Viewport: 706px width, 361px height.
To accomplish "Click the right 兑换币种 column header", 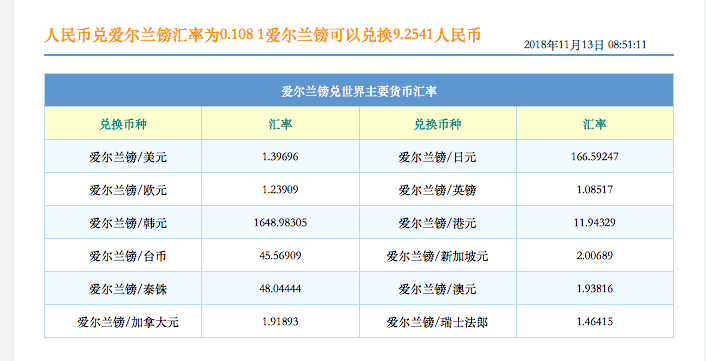I will [x=438, y=125].
